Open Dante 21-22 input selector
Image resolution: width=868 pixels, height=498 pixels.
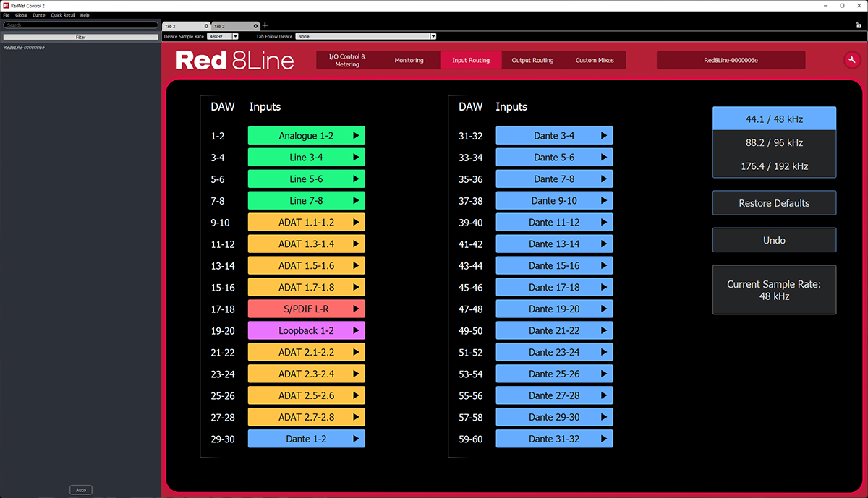[x=554, y=330]
